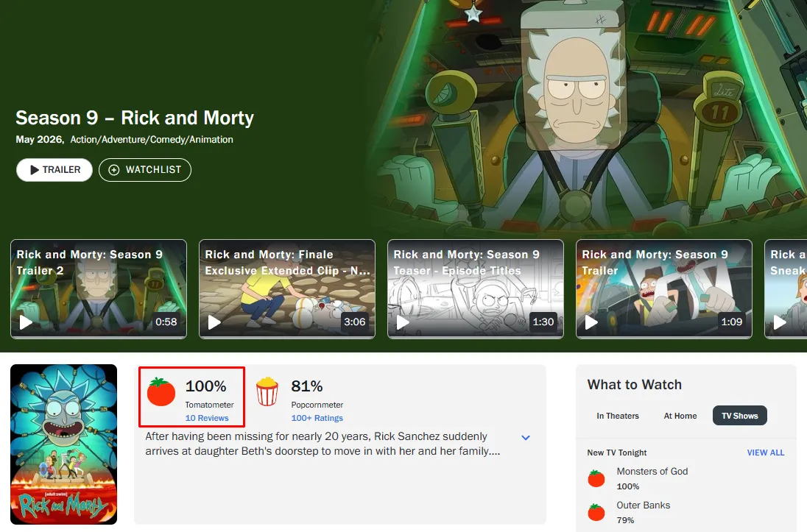Click the 100% score under Monsters of God
Viewport: 807px width, 532px height.
point(628,486)
